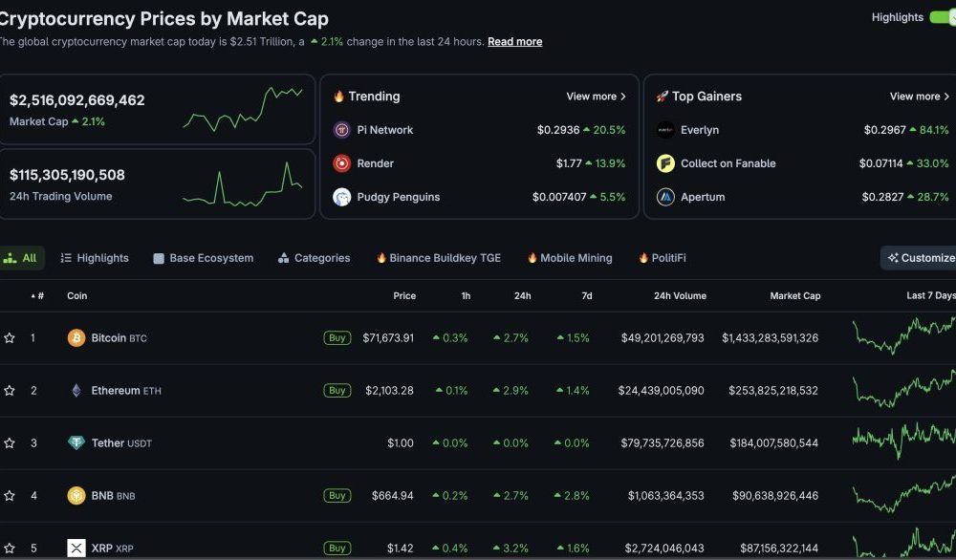Screen dimensions: 956x560
Task: Select the Pudgy Penguins icon
Action: [x=344, y=198]
